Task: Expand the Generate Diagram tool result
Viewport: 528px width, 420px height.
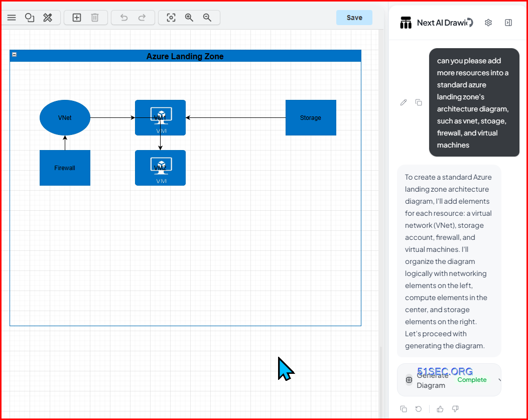Action: tap(500, 380)
